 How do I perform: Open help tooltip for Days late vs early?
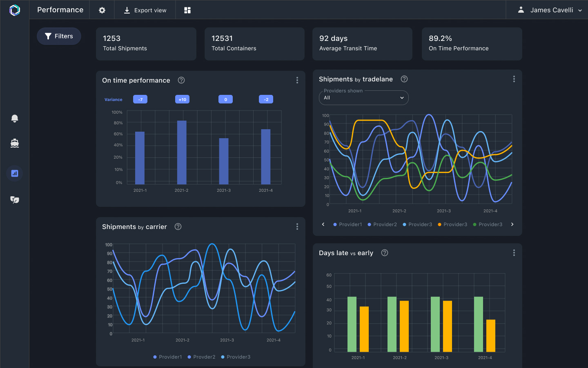384,253
